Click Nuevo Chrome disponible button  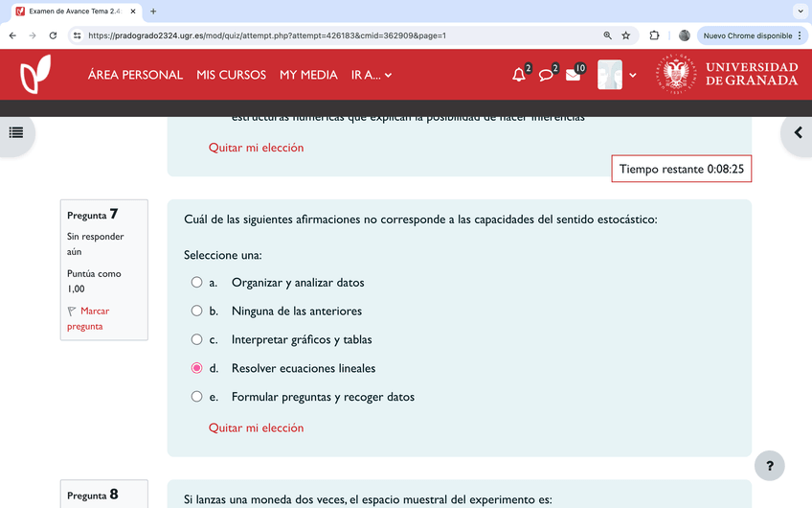pyautogui.click(x=747, y=35)
